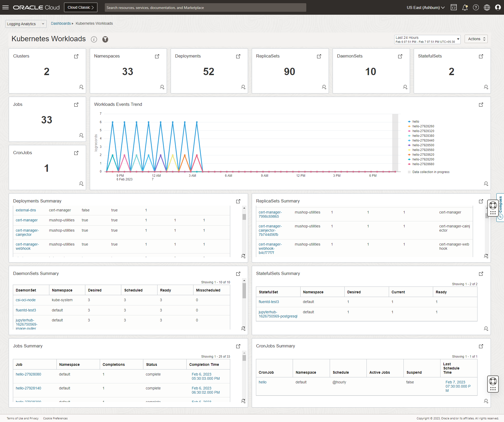Show dashboard info icon
The height and width of the screenshot is (422, 504).
pos(94,39)
